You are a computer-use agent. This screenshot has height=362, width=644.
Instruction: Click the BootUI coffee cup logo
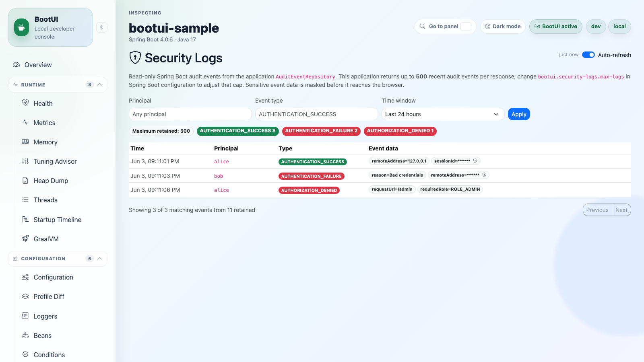coord(21,27)
